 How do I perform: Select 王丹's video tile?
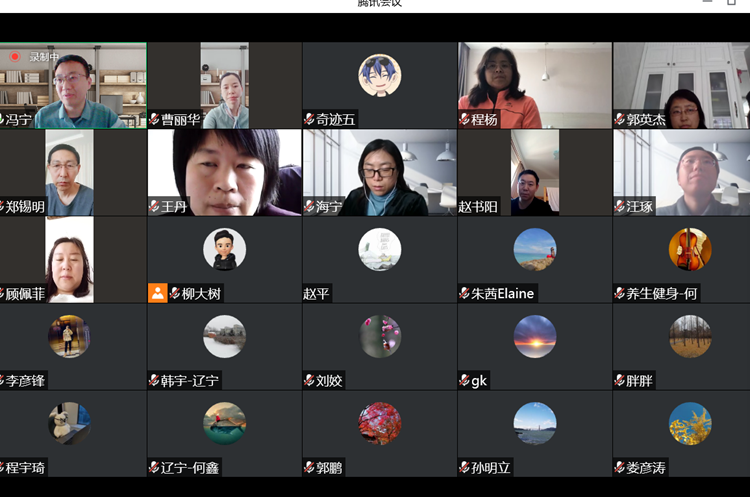pyautogui.click(x=225, y=173)
